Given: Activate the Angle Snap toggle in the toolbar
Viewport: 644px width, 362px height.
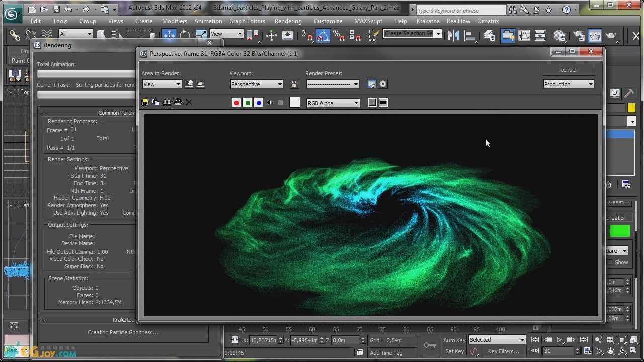Looking at the screenshot, I should (x=323, y=36).
